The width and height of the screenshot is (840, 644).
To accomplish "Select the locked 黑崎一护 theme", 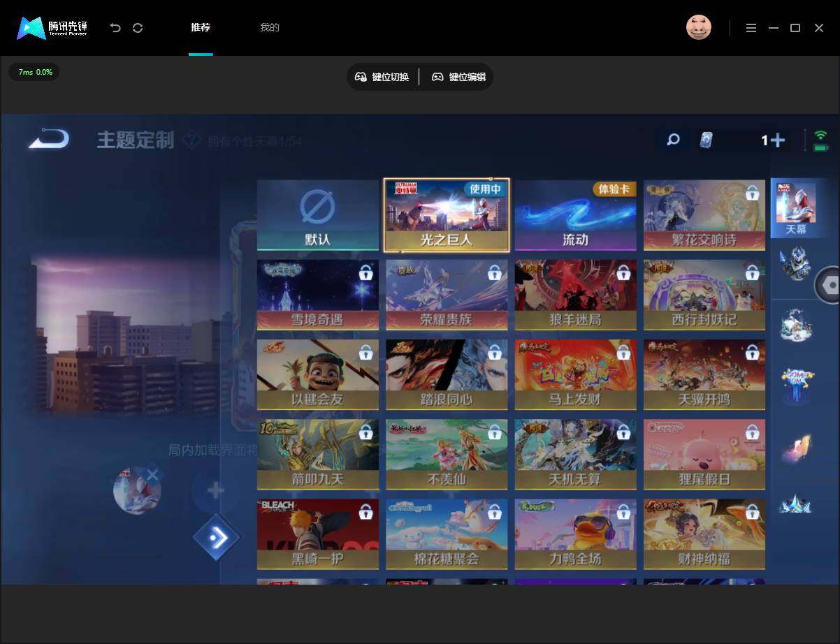I will [x=318, y=534].
